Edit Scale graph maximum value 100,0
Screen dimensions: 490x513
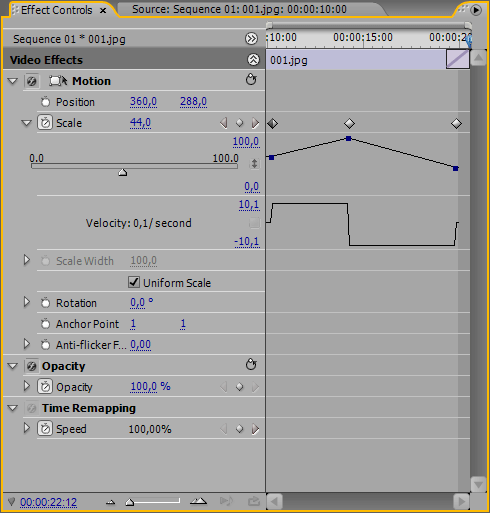click(x=246, y=141)
